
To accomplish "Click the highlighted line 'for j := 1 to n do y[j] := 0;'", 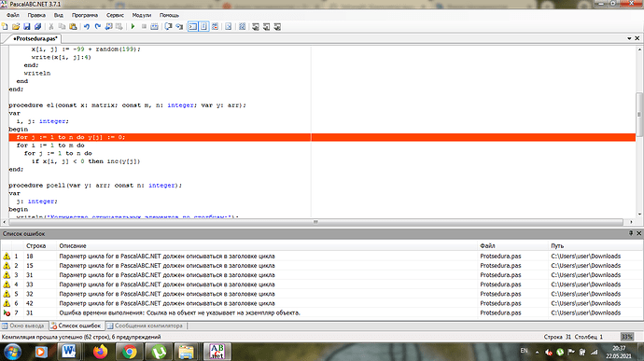I will [x=322, y=137].
